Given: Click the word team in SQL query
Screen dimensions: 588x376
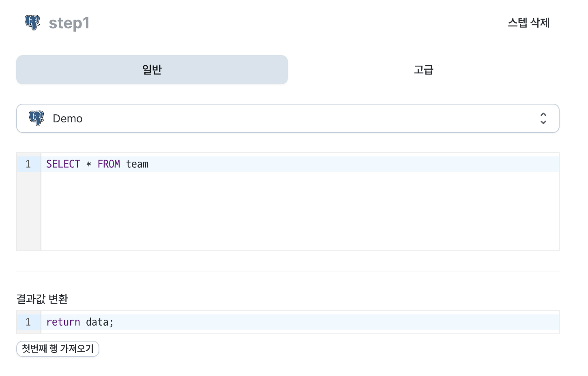Looking at the screenshot, I should [137, 164].
